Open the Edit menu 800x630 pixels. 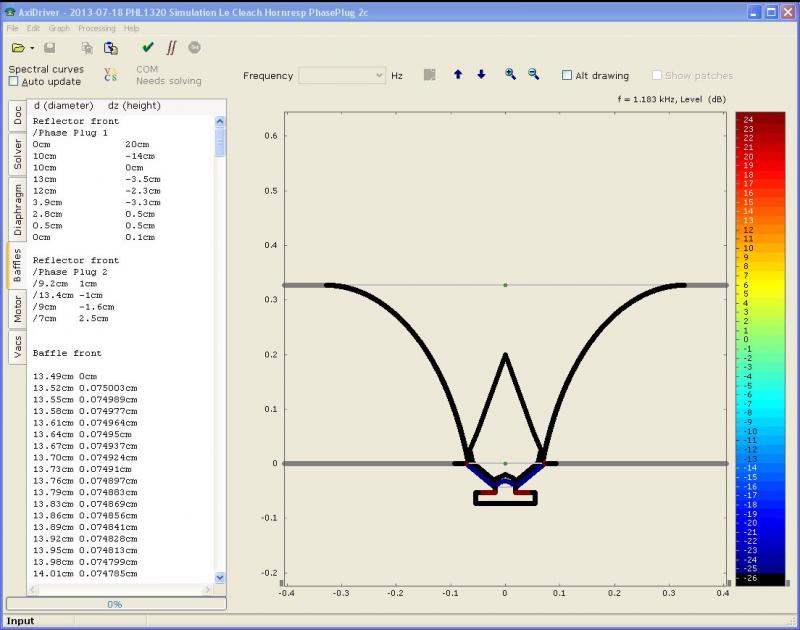tap(33, 28)
